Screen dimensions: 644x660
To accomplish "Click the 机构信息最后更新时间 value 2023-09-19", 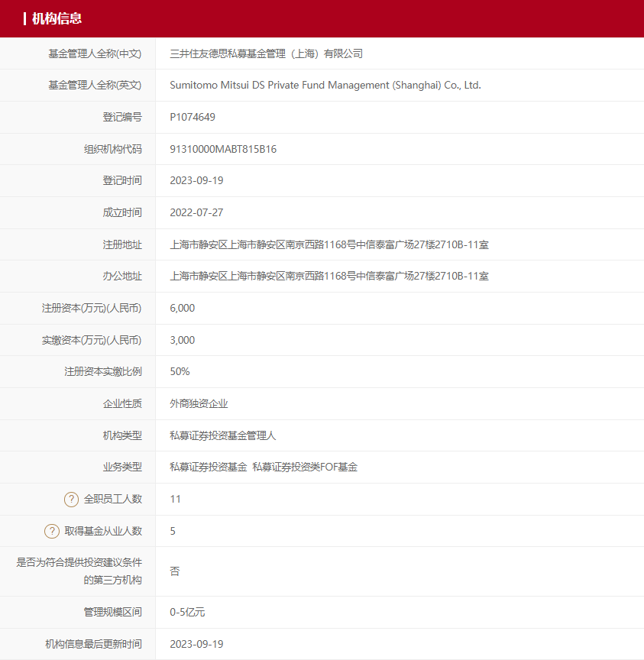I will click(196, 644).
